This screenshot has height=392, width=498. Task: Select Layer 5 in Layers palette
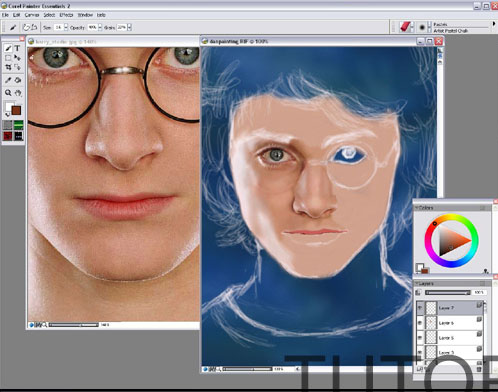[450, 338]
